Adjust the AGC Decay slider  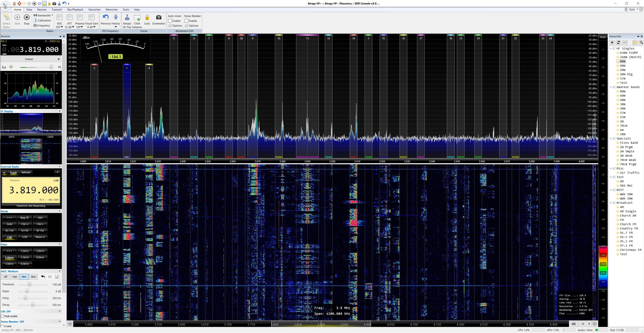(x=33, y=305)
